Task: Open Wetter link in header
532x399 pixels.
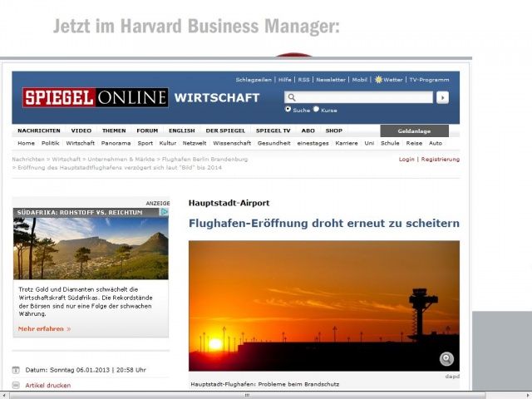Action: 393,80
